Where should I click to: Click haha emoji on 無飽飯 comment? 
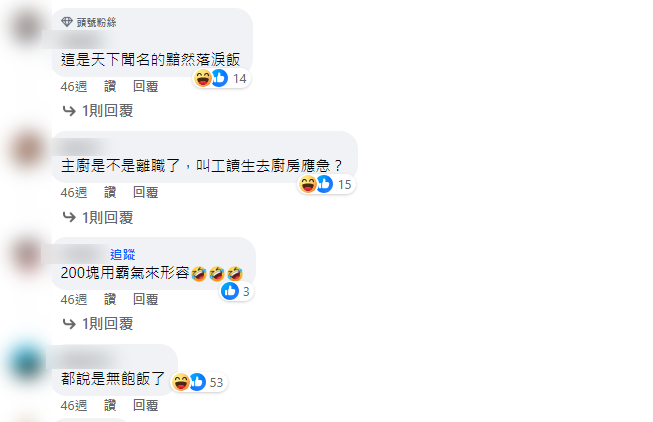(x=181, y=382)
